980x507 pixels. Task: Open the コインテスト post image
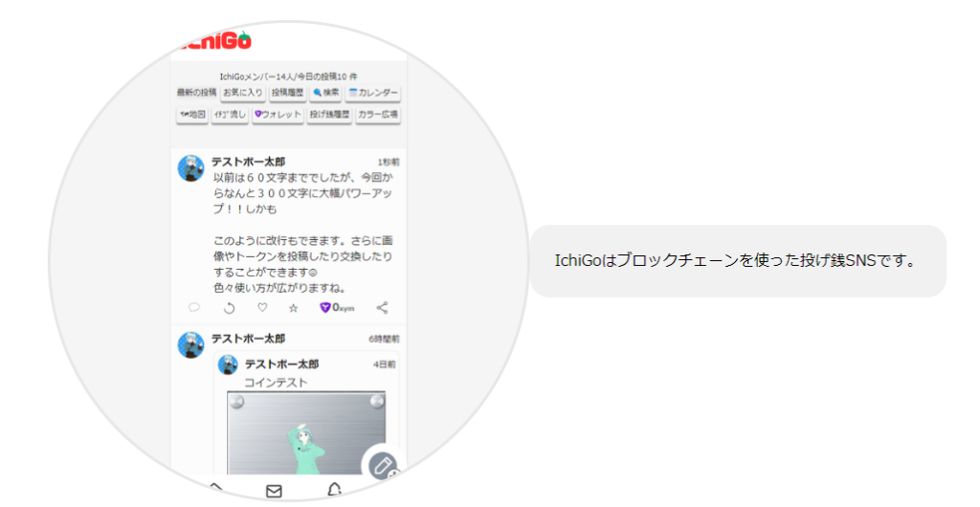pos(306,432)
